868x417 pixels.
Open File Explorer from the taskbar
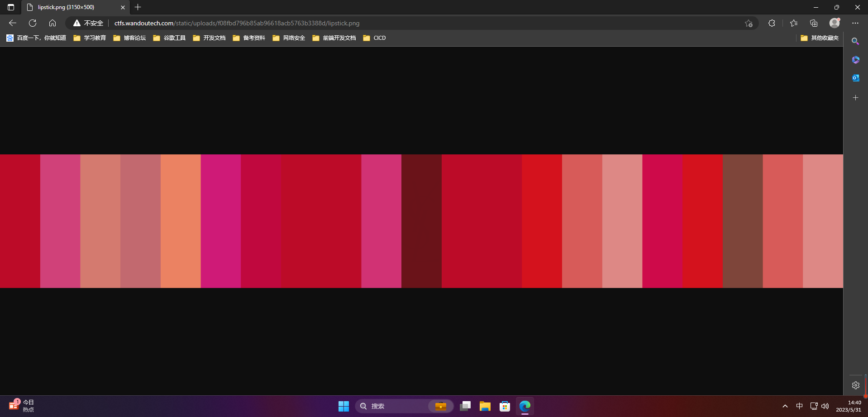click(485, 406)
